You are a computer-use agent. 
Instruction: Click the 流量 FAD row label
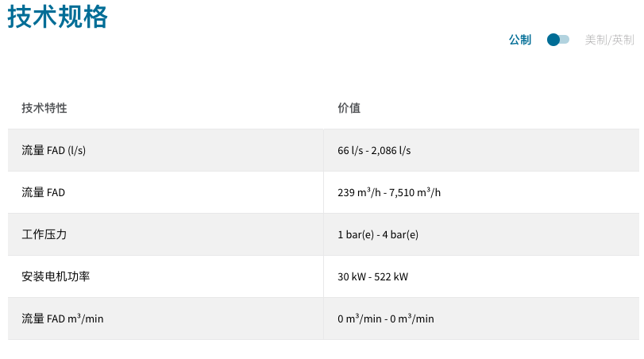43,192
